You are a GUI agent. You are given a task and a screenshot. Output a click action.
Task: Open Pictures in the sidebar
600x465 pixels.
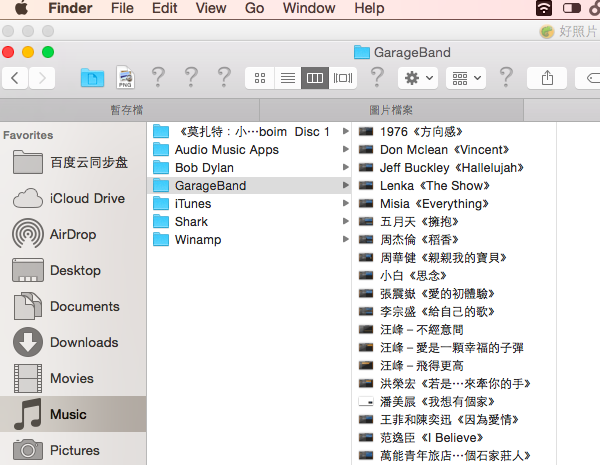tap(73, 450)
